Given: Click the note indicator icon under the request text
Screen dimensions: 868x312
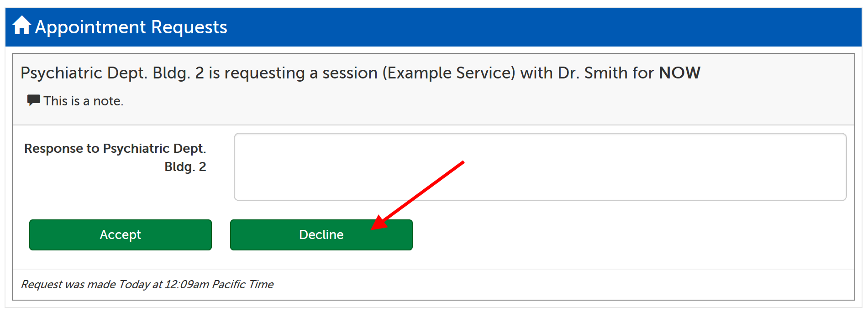Looking at the screenshot, I should pos(33,100).
